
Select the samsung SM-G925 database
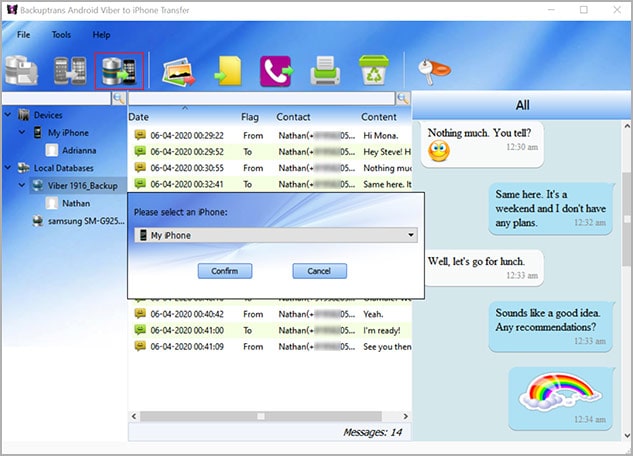click(86, 221)
